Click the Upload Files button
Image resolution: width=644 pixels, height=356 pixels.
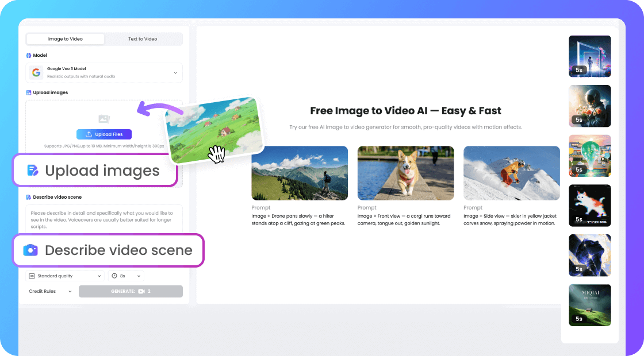[104, 134]
